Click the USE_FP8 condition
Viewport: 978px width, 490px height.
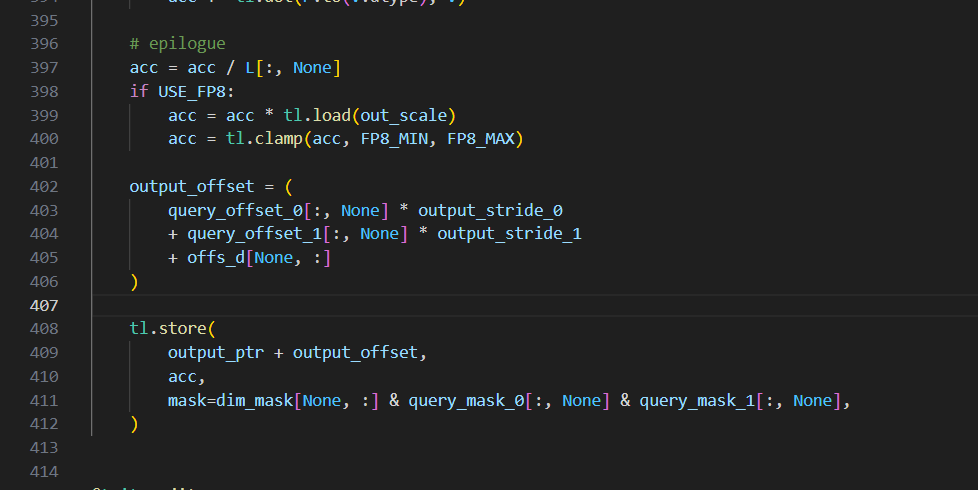point(191,92)
